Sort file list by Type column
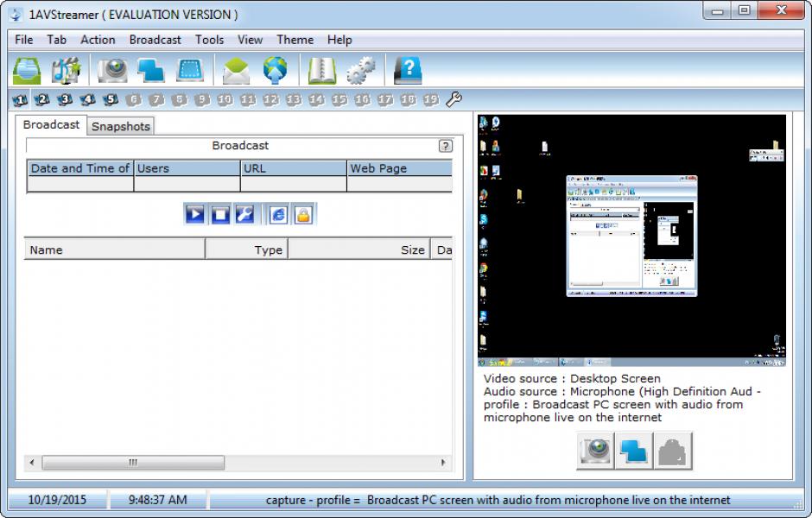The width and height of the screenshot is (812, 518). click(x=246, y=250)
